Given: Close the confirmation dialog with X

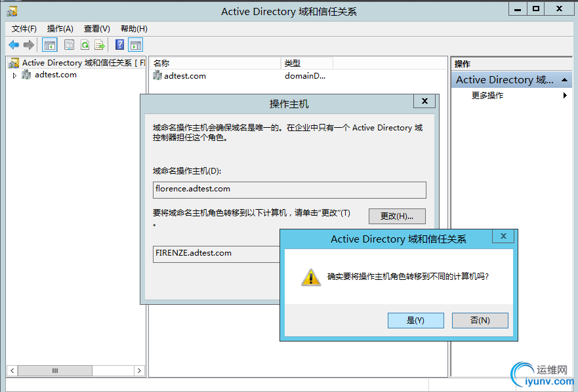Looking at the screenshot, I should coord(503,236).
